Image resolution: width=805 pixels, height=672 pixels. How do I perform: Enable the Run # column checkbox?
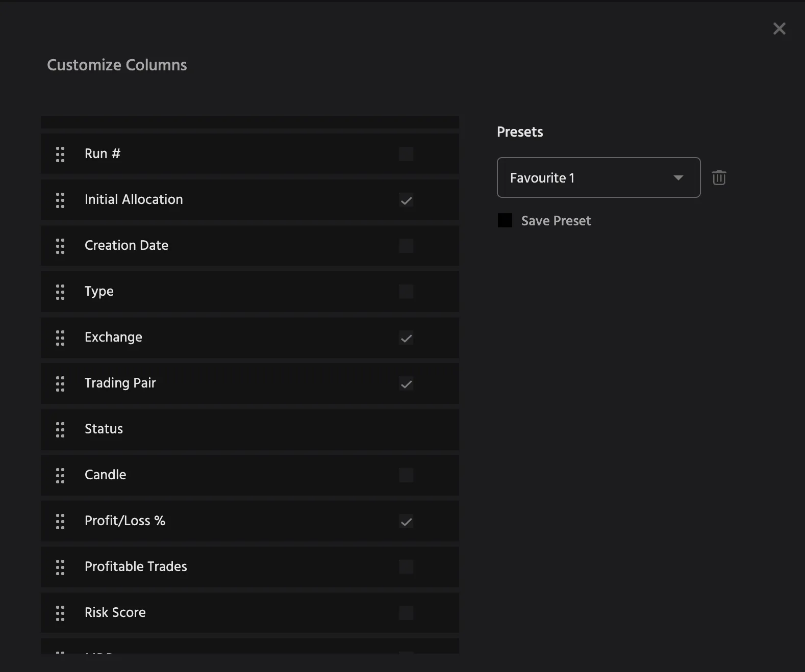tap(406, 154)
